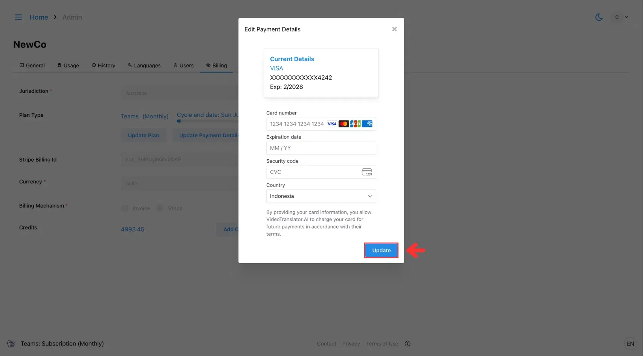Click the Visa card brand icon

click(332, 124)
